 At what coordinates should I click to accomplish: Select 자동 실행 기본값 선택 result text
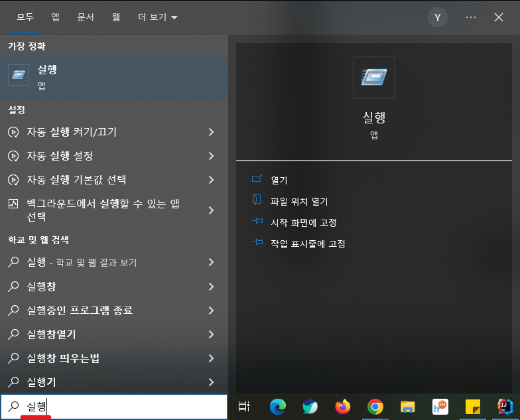tap(76, 180)
